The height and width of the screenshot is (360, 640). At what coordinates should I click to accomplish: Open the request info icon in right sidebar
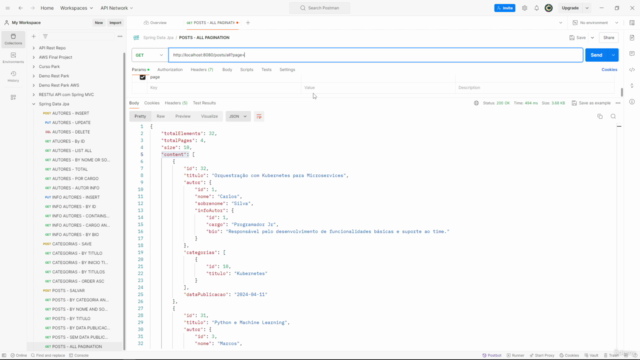pos(632,102)
